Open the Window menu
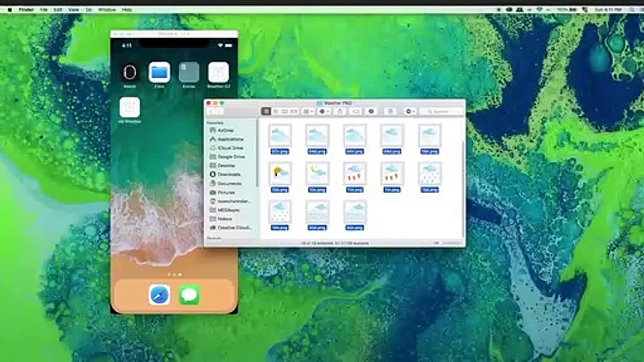The width and height of the screenshot is (644, 362). (107, 9)
